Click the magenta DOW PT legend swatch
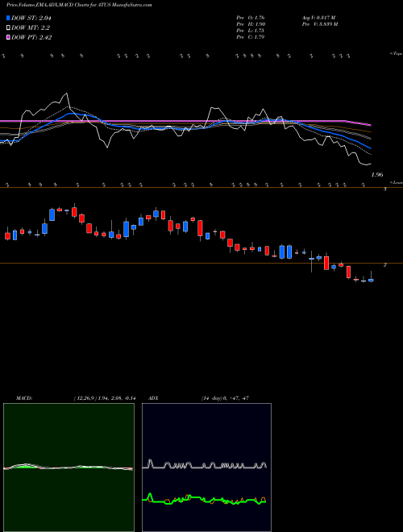This screenshot has height=532, width=403. pos(8,37)
